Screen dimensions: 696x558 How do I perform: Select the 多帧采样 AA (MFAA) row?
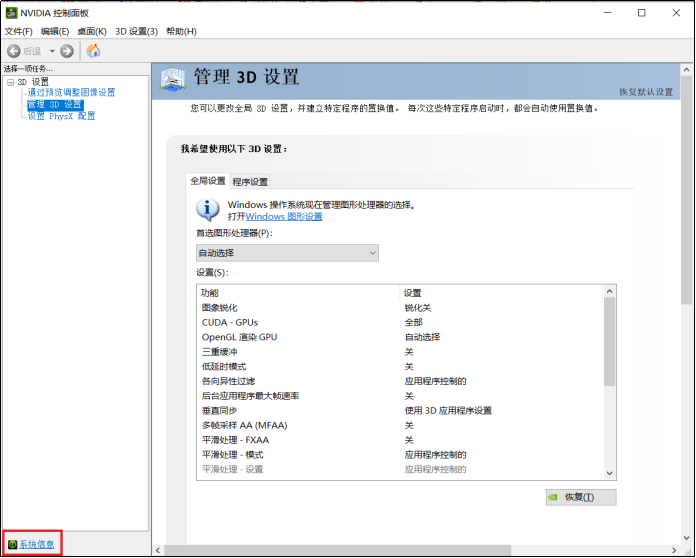click(399, 425)
